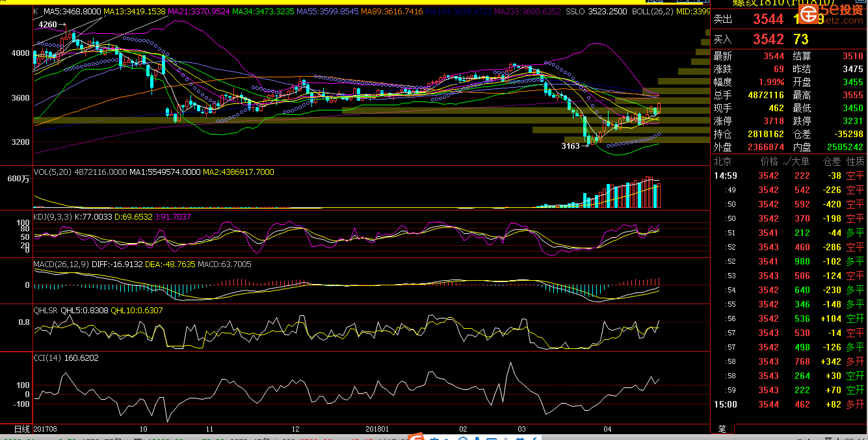Select the 现手 value 462
The height and width of the screenshot is (440, 868).
(776, 108)
